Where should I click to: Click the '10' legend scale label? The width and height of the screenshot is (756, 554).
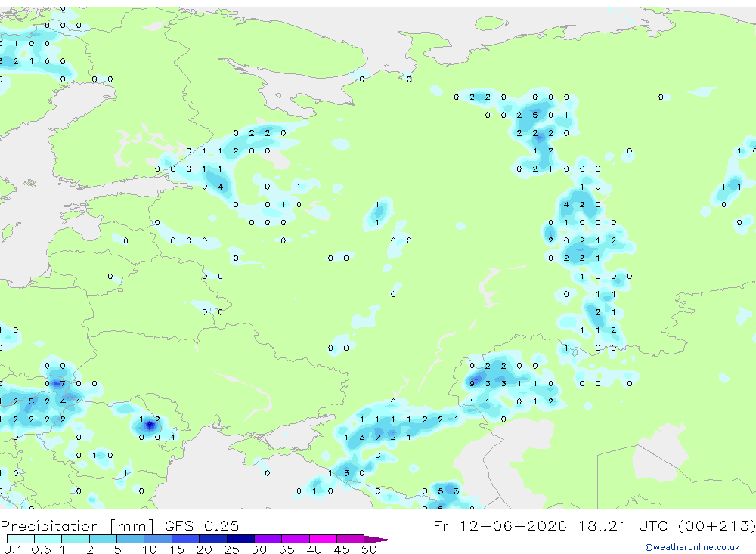(x=150, y=549)
